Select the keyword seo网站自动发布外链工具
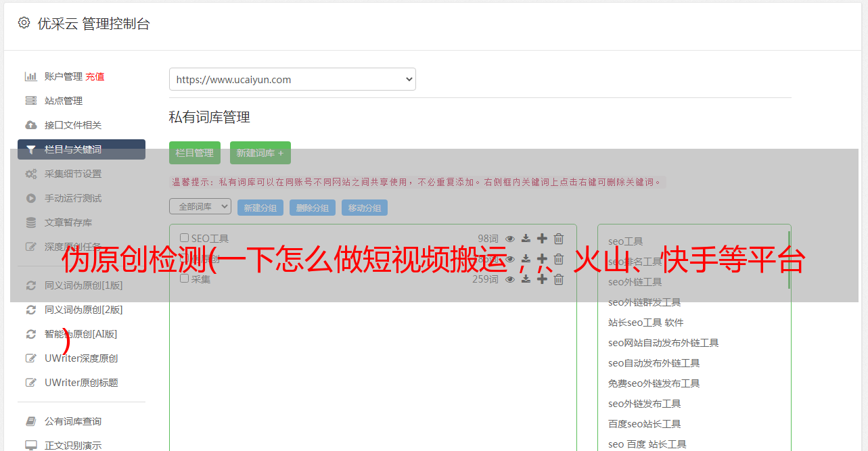The width and height of the screenshot is (868, 451). 664,343
